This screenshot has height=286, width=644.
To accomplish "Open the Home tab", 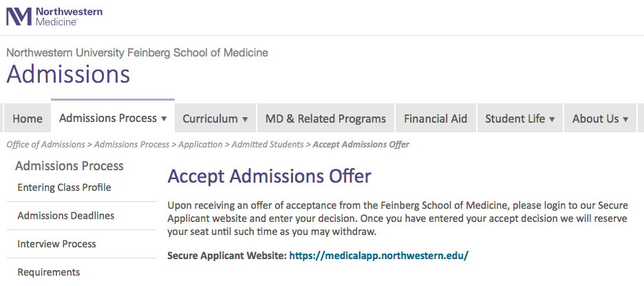I will tap(28, 119).
